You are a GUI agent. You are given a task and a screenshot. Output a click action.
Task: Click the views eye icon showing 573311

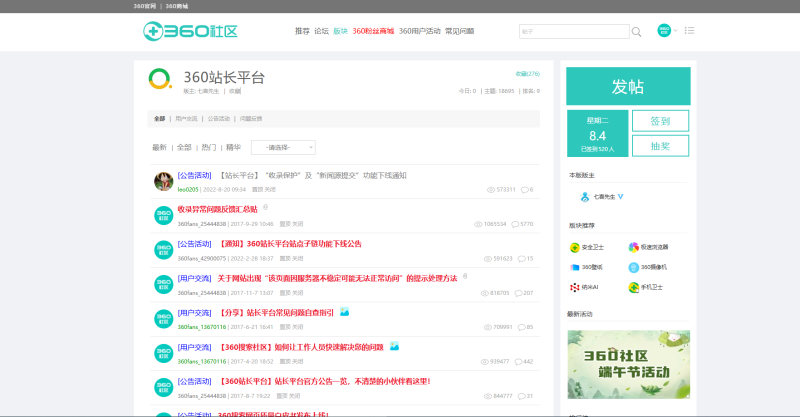(491, 189)
